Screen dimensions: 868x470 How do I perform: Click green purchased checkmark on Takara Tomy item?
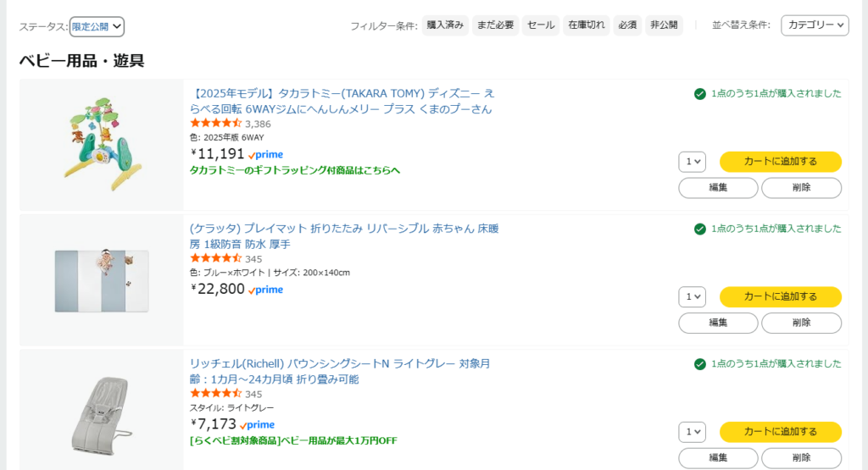tap(700, 94)
